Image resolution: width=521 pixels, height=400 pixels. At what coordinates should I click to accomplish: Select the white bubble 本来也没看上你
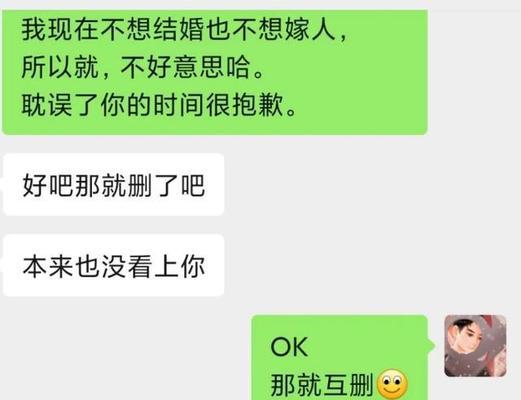coord(113,265)
